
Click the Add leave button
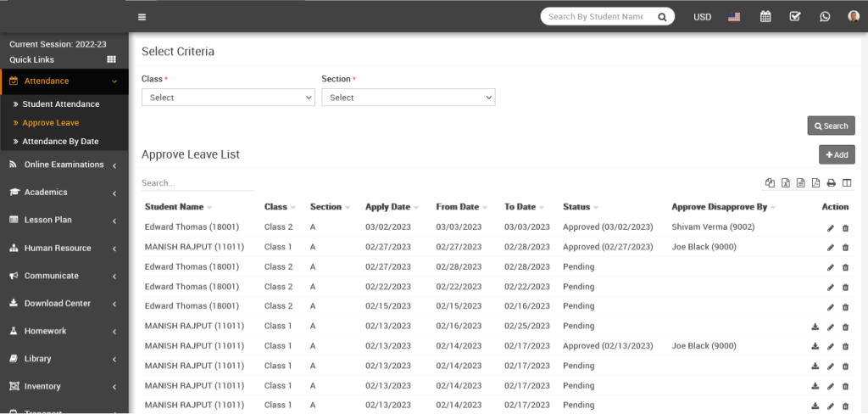click(x=837, y=155)
